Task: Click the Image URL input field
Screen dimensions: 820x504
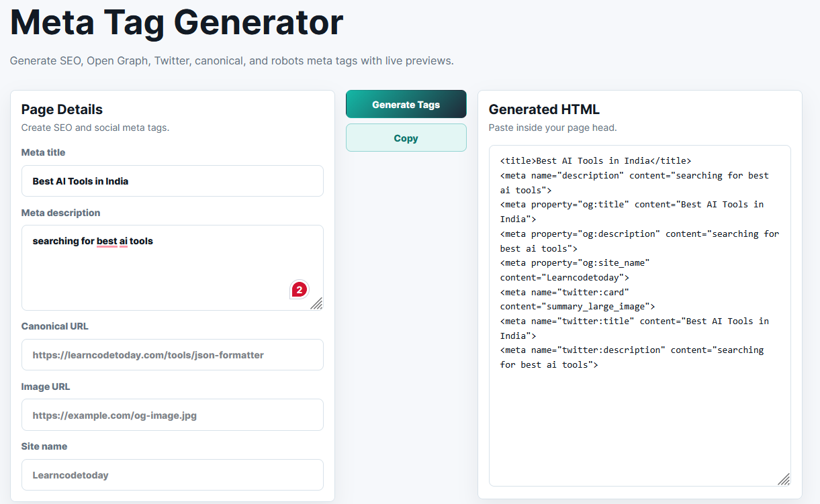Action: pos(173,415)
